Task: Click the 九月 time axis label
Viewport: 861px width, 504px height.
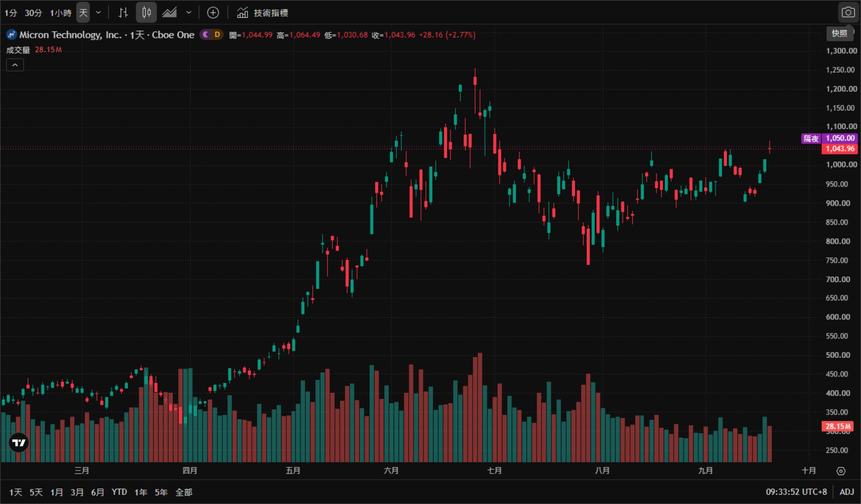Action: 705,471
